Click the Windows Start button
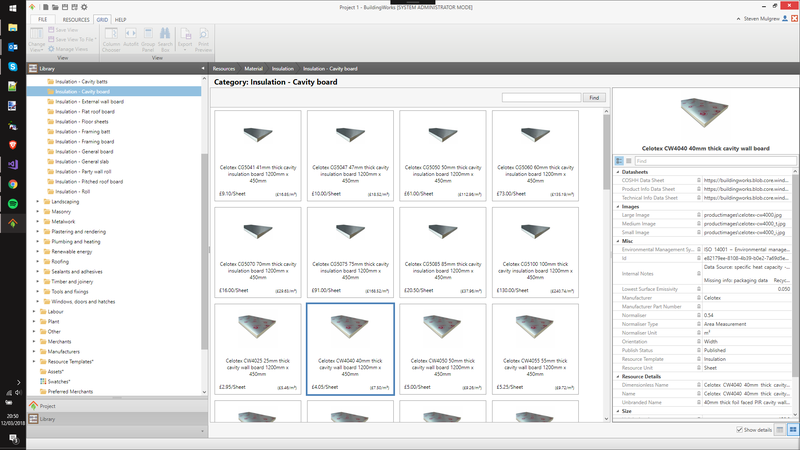 coord(13,8)
